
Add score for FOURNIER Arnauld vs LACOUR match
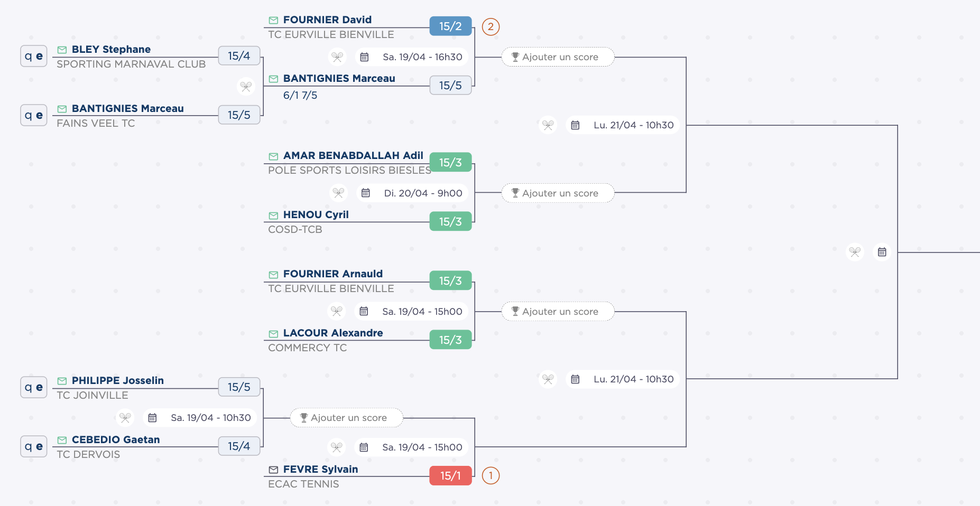tap(558, 312)
